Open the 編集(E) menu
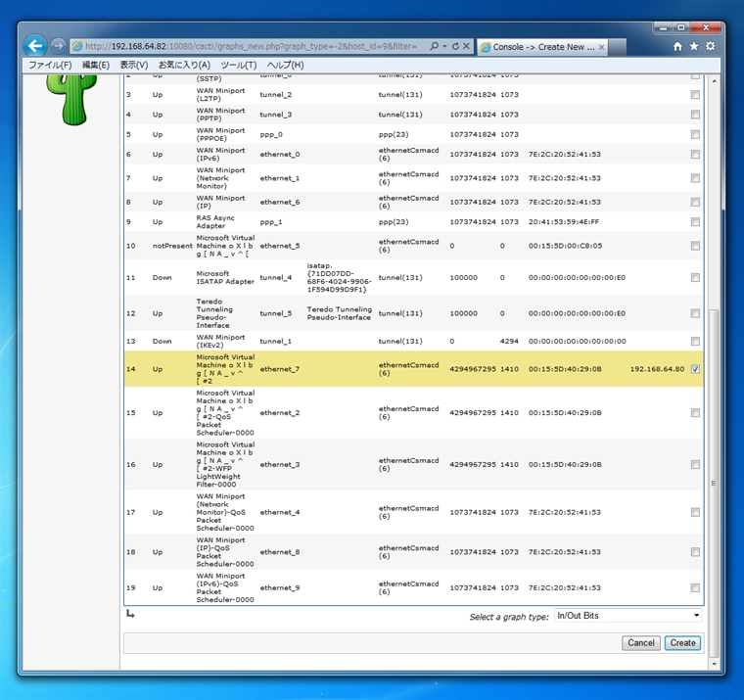This screenshot has width=744, height=700. coord(95,65)
